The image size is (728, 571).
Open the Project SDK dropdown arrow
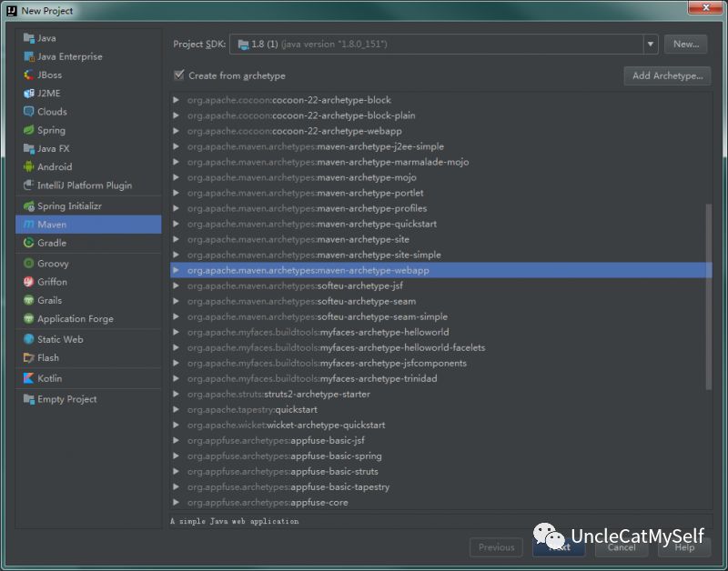[x=651, y=44]
